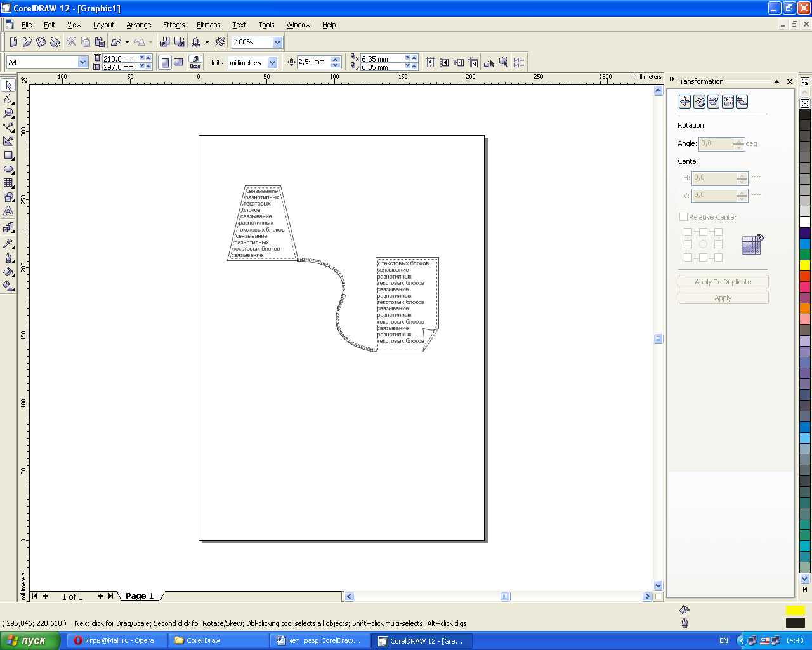Screen dimensions: 812x650
Task: Click the New document icon
Action: point(13,42)
